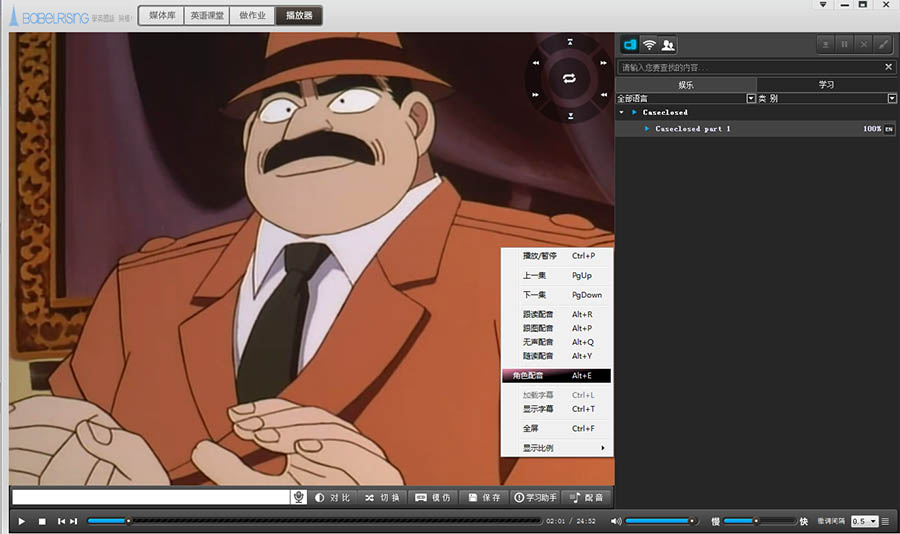Click the lower-right rewind arrow on circular control
Screen dimensions: 900x534
(603, 94)
